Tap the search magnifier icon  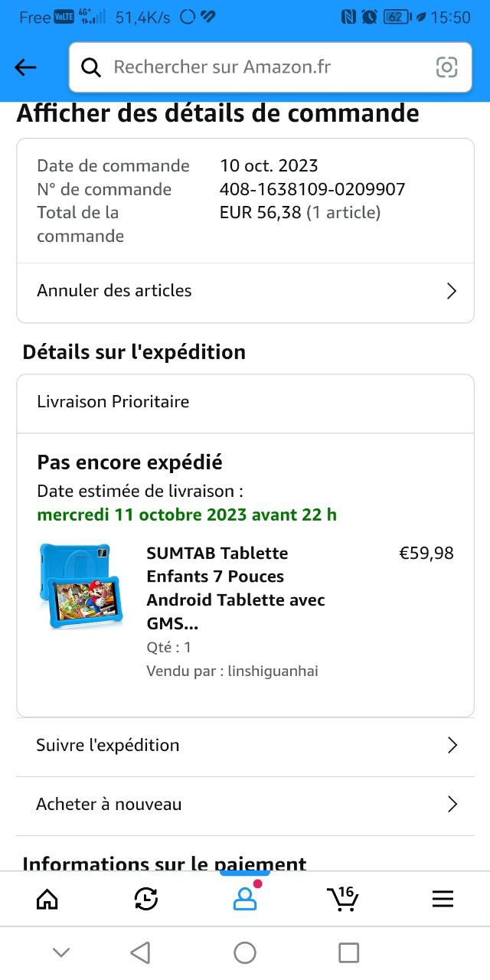[x=91, y=67]
